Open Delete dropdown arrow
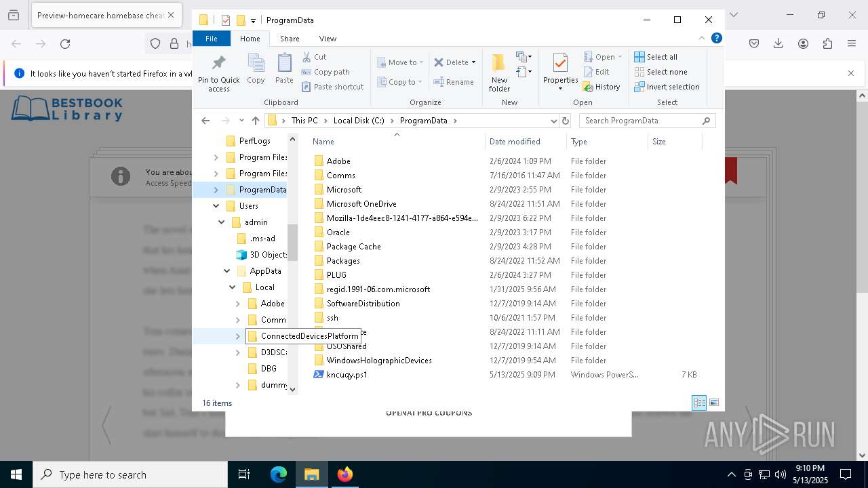 [x=473, y=62]
